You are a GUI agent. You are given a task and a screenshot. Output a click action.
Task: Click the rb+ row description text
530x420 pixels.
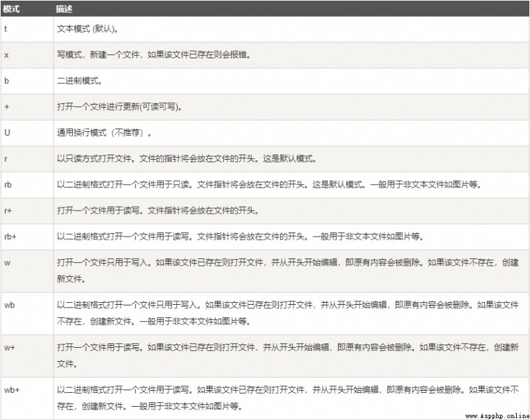point(240,236)
